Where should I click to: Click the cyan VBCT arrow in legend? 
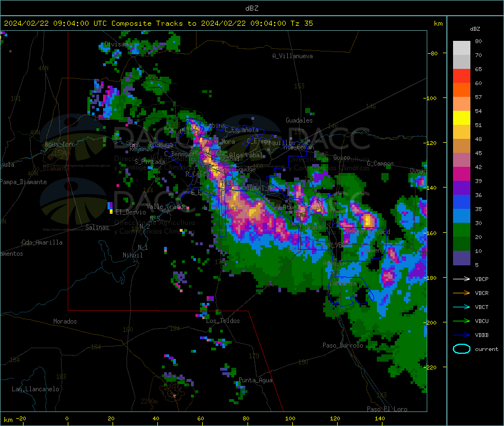click(x=461, y=307)
